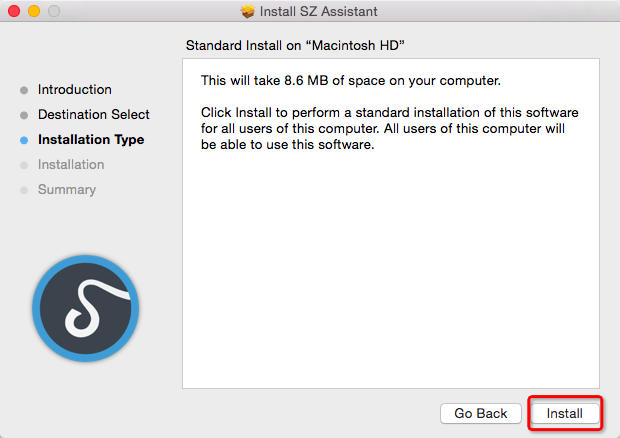
Task: Minimize the installer with the yellow button
Action: pyautogui.click(x=34, y=11)
